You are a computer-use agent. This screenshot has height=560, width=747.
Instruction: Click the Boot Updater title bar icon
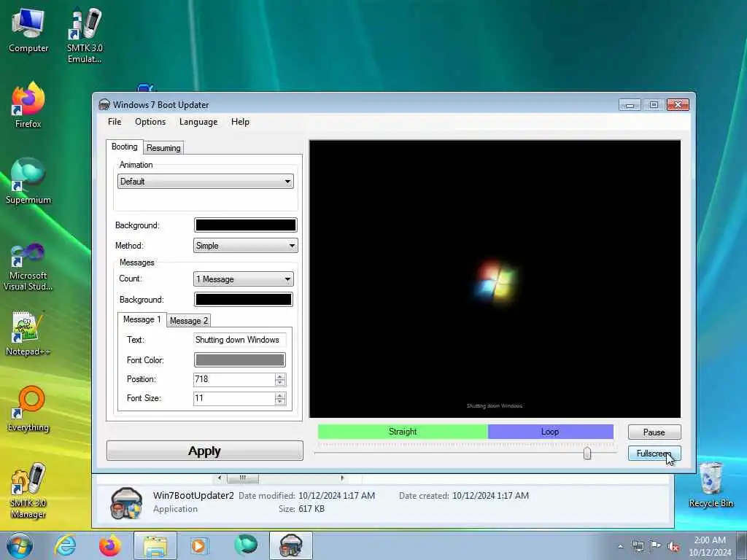pyautogui.click(x=104, y=105)
